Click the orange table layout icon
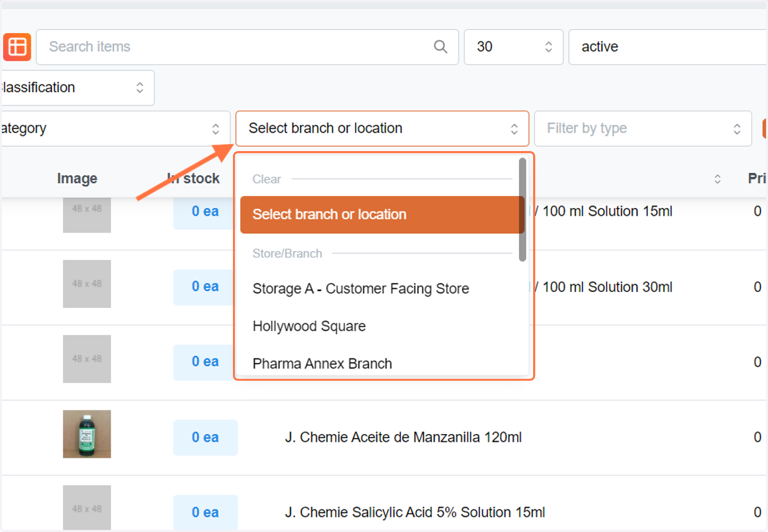The image size is (768, 532). [x=17, y=47]
